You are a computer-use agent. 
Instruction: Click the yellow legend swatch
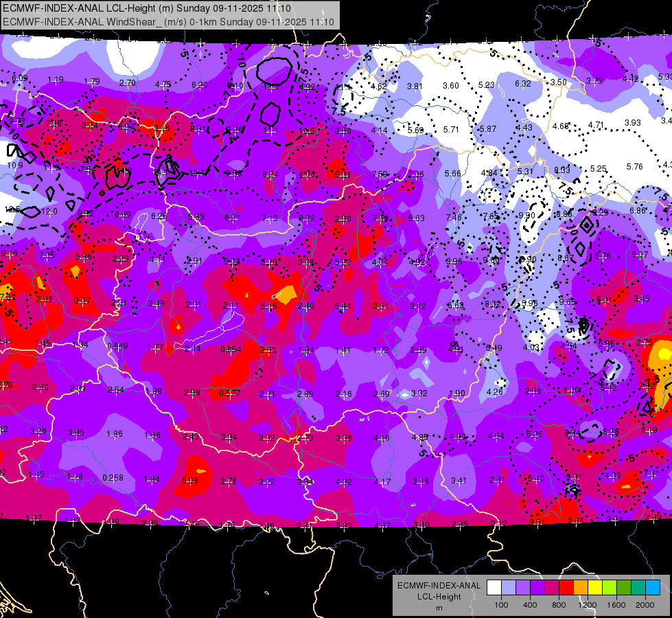click(595, 588)
